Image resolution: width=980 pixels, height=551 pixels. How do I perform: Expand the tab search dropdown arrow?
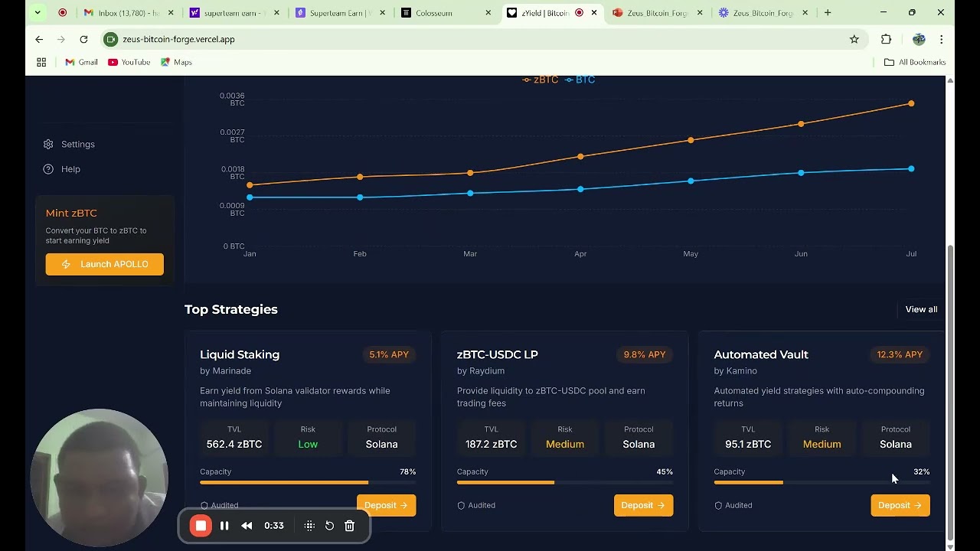pyautogui.click(x=38, y=12)
